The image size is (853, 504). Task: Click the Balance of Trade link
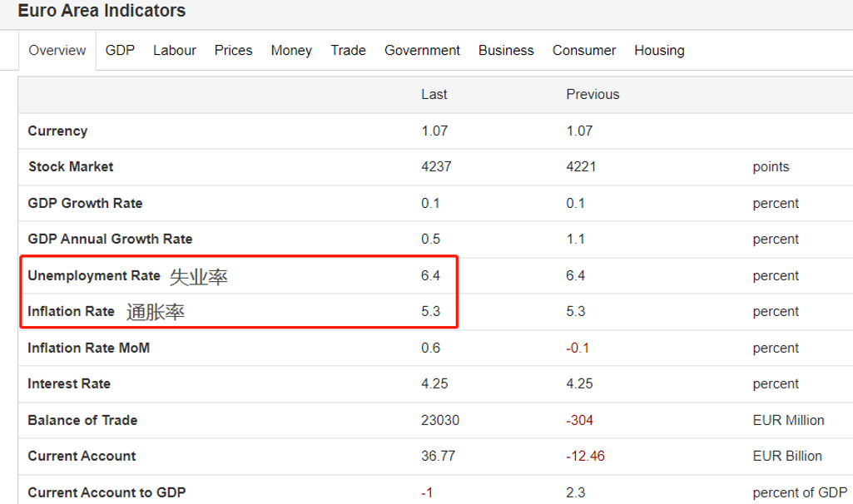coord(82,420)
